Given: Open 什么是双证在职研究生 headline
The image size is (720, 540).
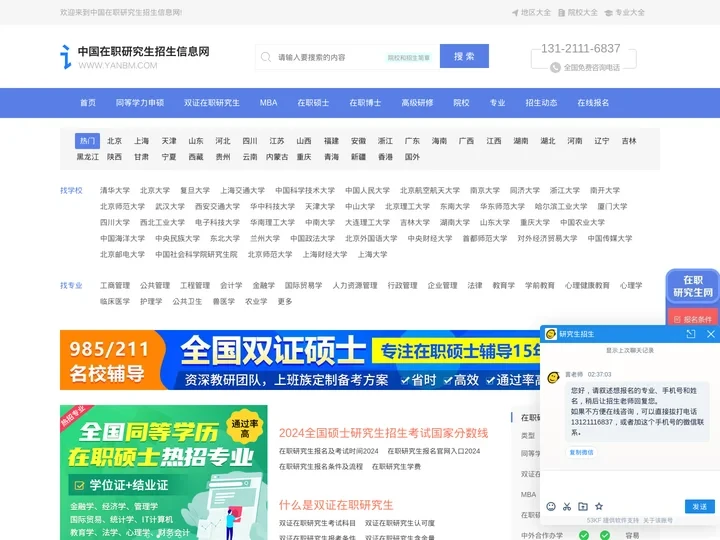Looking at the screenshot, I should point(336,505).
